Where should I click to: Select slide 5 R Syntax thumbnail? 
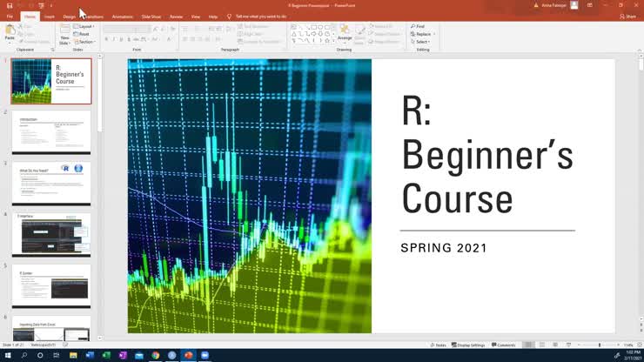(x=51, y=286)
